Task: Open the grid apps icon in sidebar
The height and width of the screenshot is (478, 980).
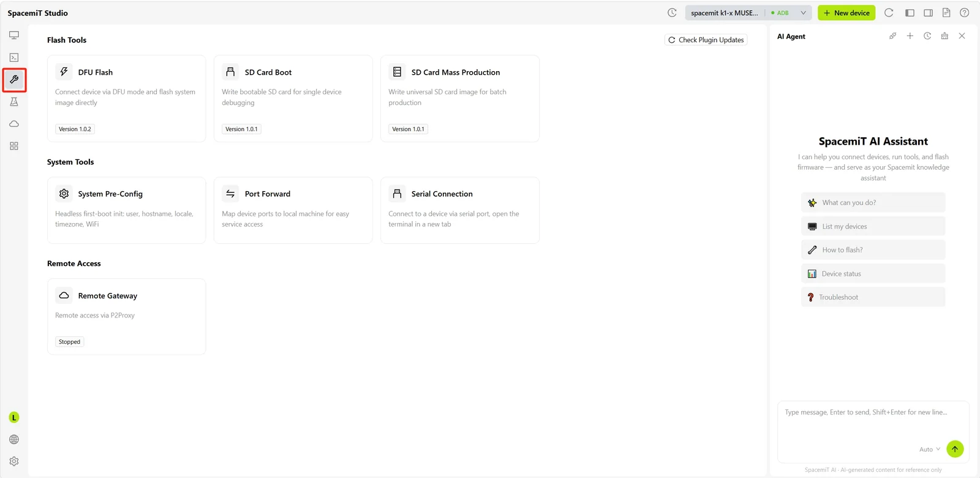Action: point(14,146)
